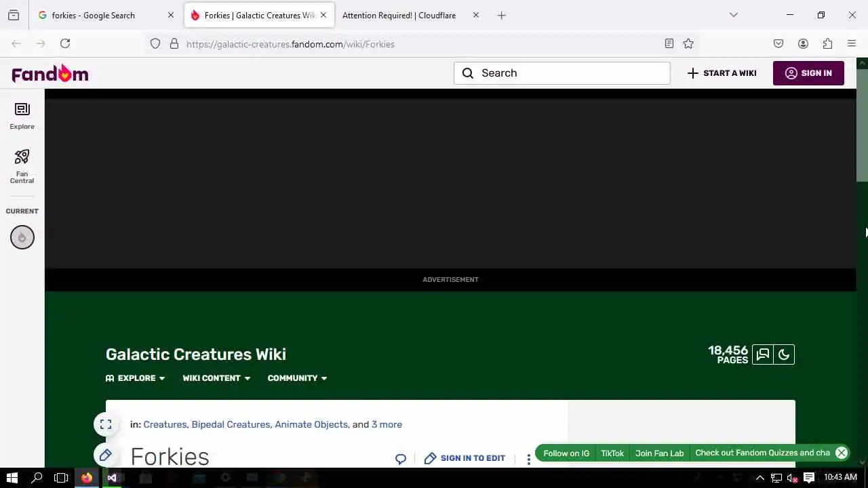Expand the Community dropdown
The image size is (868, 488).
click(x=297, y=378)
